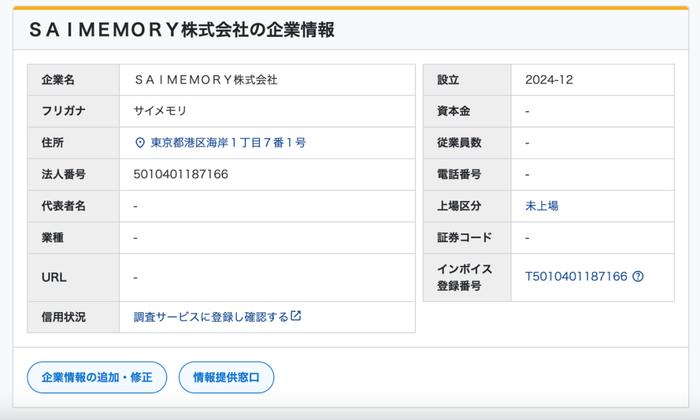Click the 企業情報の追加・修正 button

(x=97, y=377)
